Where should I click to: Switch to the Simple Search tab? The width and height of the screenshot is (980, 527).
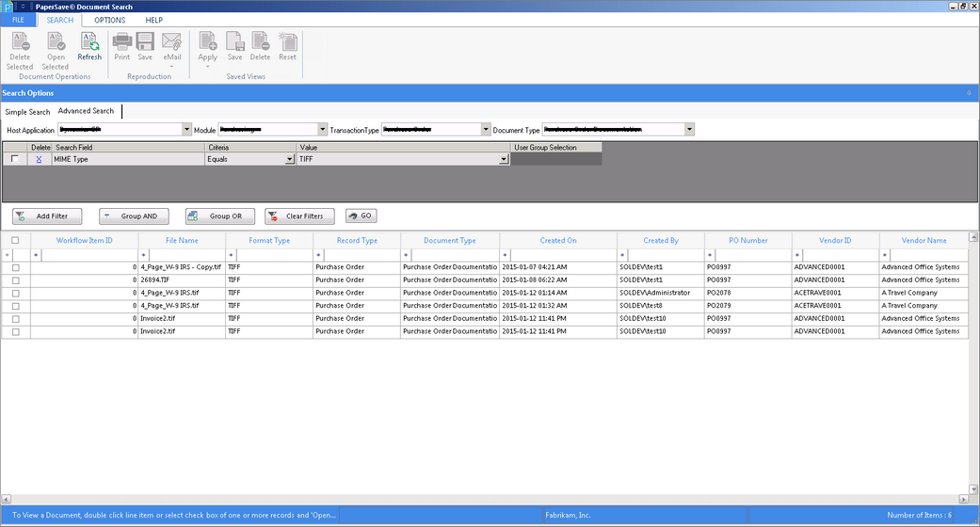pos(27,112)
